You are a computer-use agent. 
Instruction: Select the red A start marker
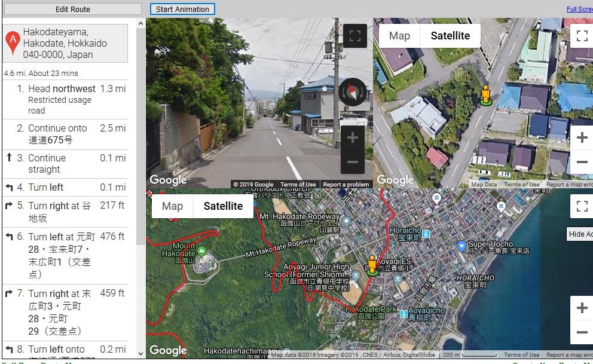13,42
